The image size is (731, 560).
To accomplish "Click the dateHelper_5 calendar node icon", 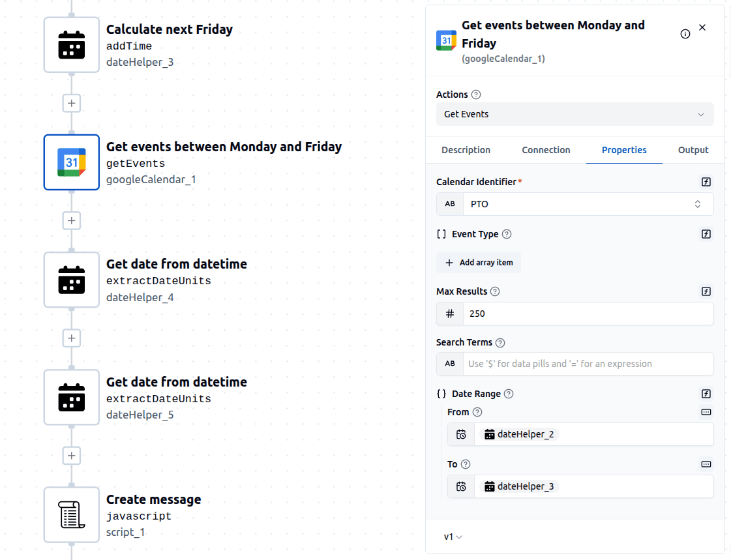I will pyautogui.click(x=72, y=397).
